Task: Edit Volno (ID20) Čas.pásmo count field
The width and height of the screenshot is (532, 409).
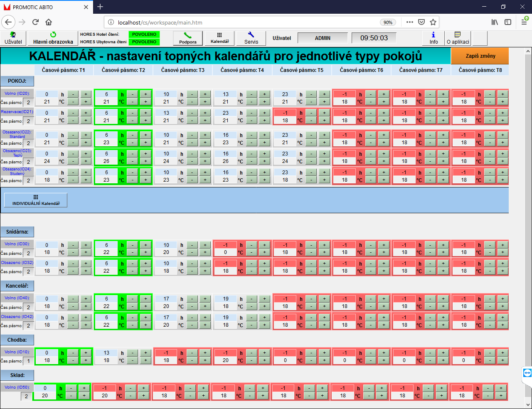Action: coord(28,102)
